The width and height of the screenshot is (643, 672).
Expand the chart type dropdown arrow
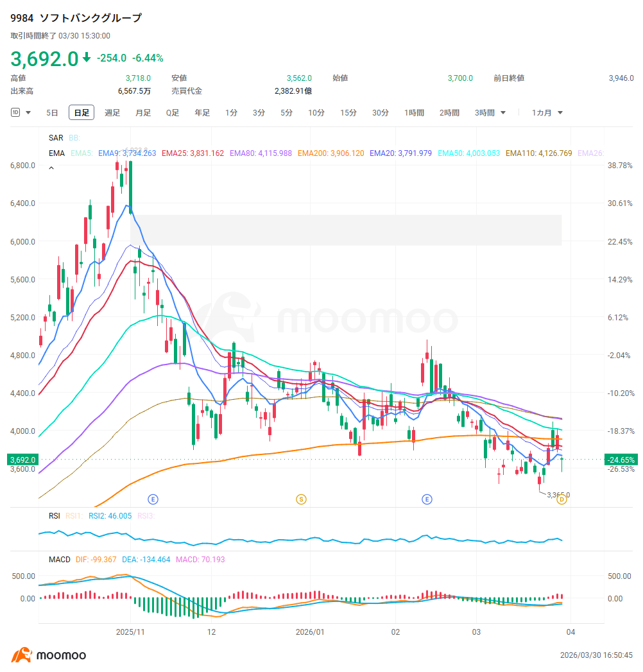tap(28, 113)
